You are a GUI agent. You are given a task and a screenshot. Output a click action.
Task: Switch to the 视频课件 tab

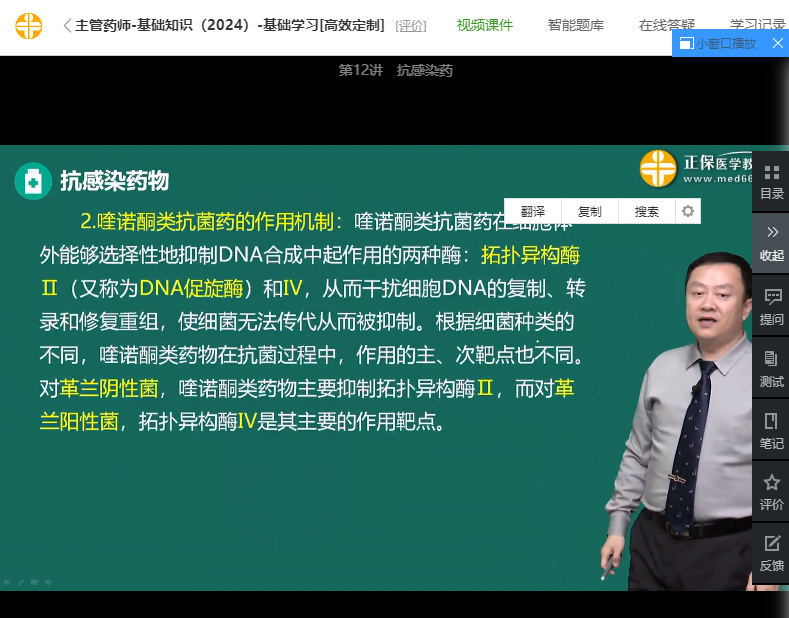tap(485, 26)
